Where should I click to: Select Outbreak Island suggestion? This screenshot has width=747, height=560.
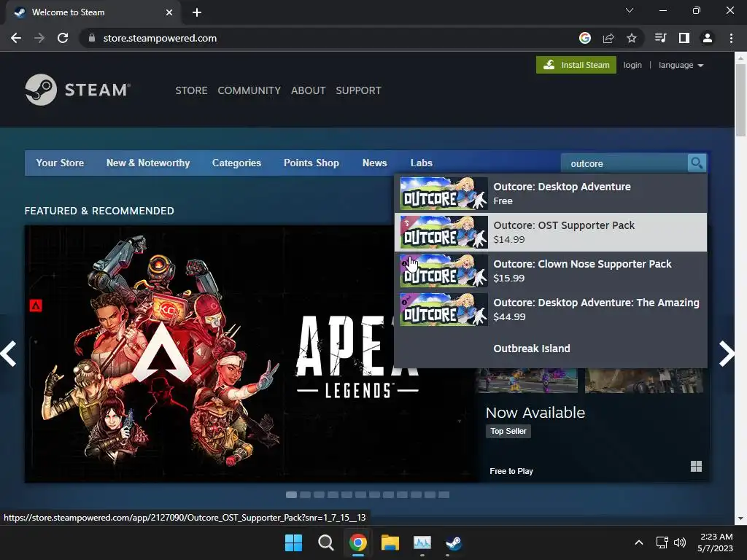pos(551,349)
